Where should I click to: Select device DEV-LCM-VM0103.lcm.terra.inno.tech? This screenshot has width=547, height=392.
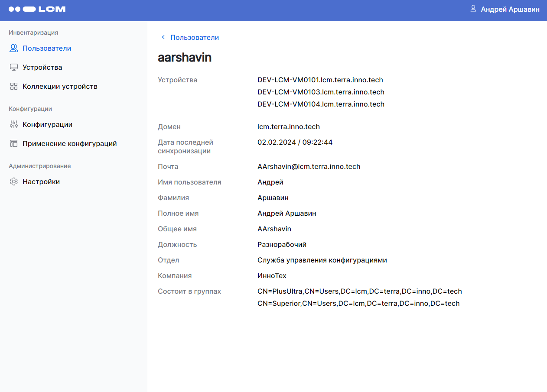pos(321,92)
